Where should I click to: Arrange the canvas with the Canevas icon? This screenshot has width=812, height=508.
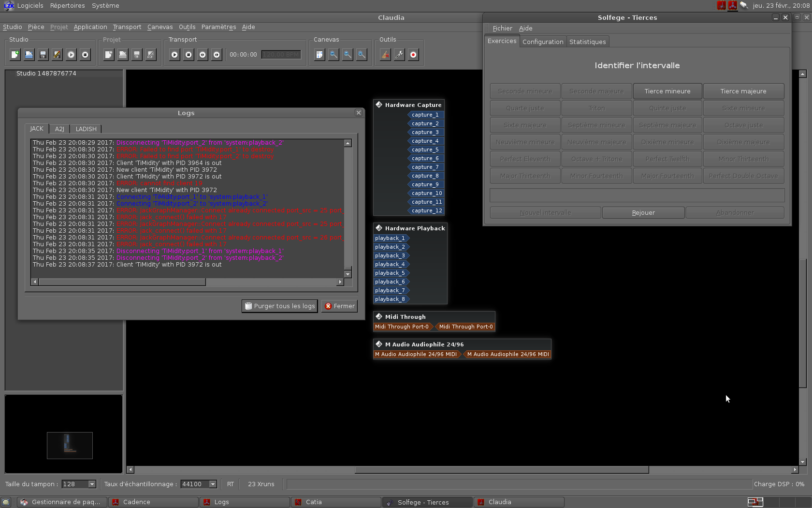tap(319, 55)
